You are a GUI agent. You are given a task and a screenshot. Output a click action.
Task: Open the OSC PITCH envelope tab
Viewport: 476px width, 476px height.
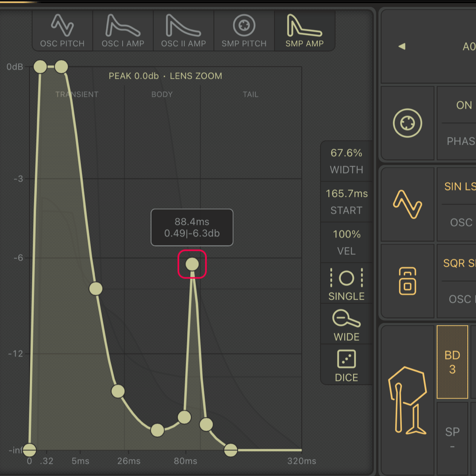click(x=62, y=31)
